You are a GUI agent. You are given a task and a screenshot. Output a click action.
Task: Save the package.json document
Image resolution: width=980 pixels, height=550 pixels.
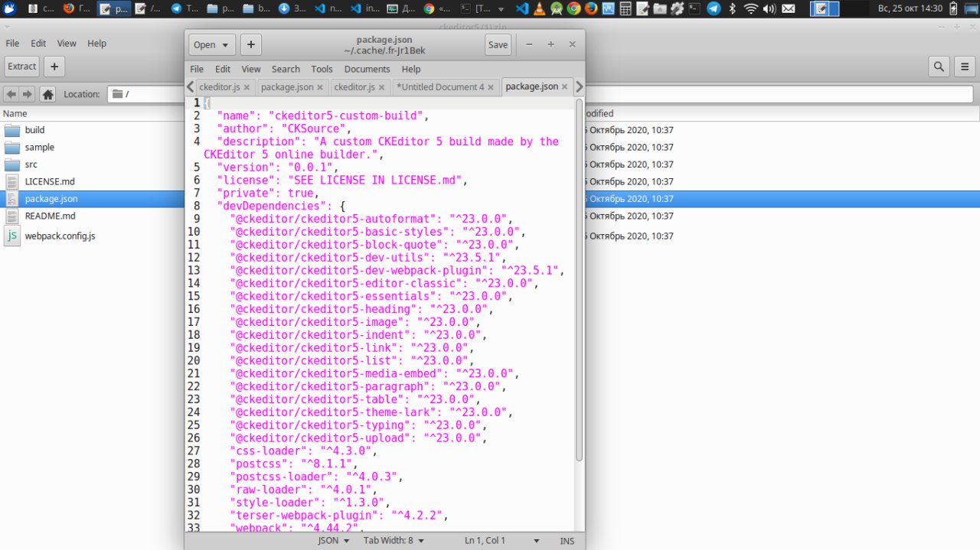(498, 44)
